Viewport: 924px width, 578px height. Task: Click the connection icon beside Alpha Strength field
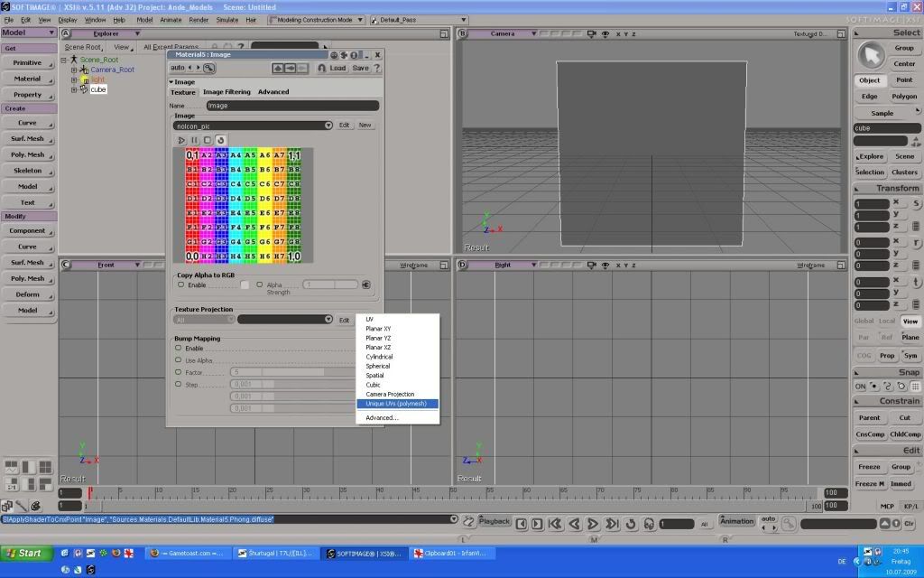[366, 284]
